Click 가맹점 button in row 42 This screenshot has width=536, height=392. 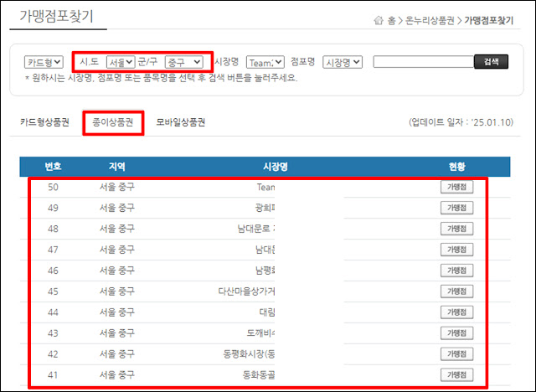tap(456, 353)
